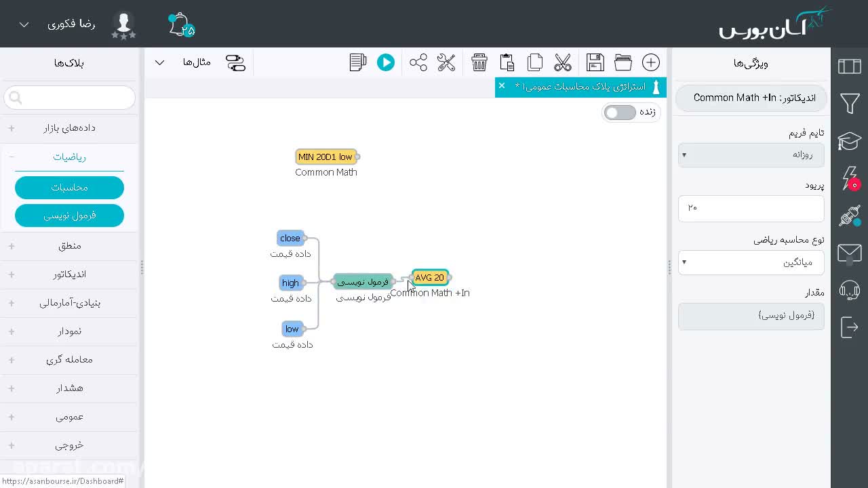
Task: Open the نوع محاسبه ریاضی dropdown
Action: pos(751,262)
